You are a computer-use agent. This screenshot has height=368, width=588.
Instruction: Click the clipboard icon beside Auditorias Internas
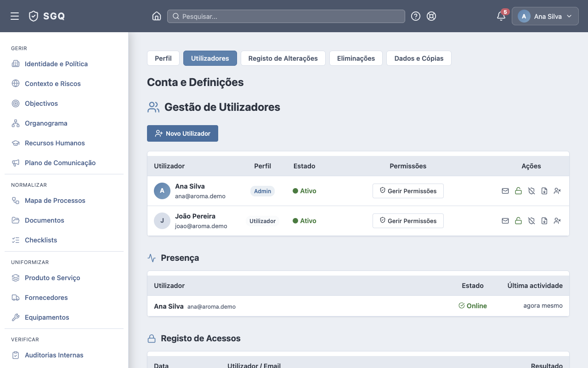coord(16,355)
